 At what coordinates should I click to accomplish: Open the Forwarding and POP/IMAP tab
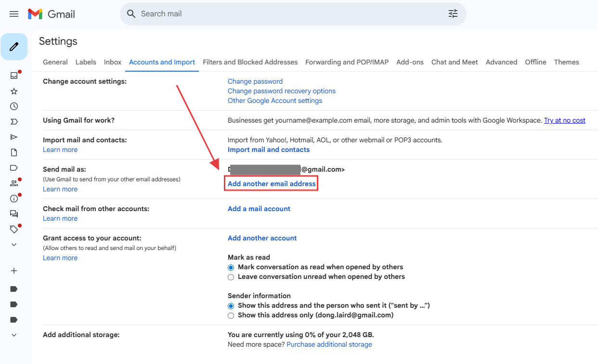347,62
